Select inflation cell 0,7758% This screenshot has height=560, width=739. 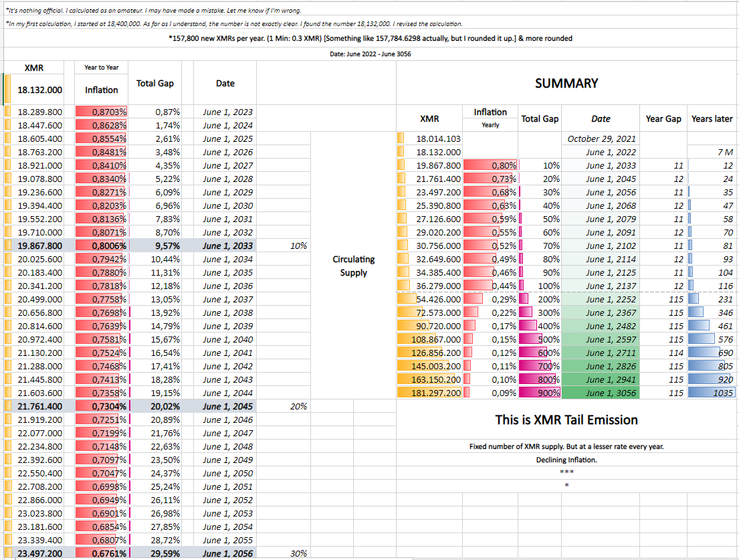pyautogui.click(x=102, y=299)
